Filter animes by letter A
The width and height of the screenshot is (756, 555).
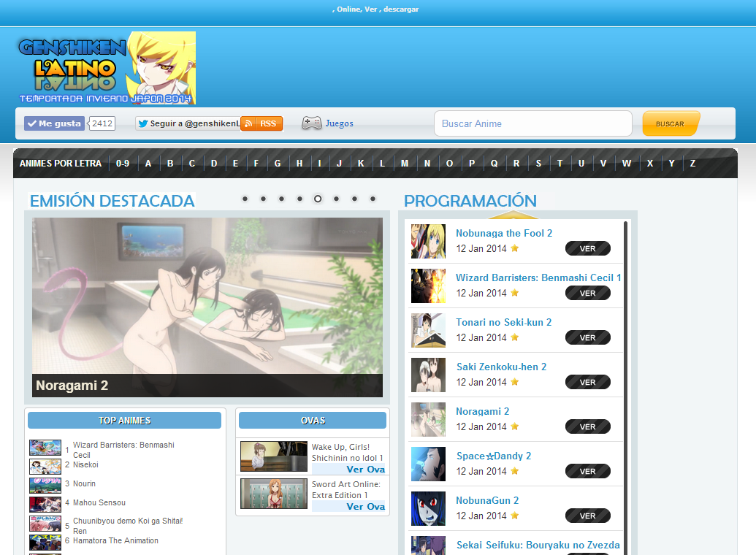148,164
